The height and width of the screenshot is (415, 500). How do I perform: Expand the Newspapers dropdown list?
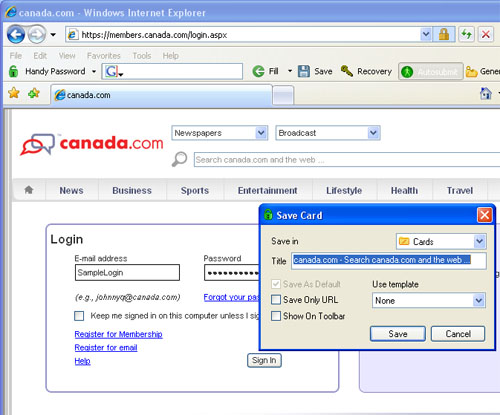pyautogui.click(x=220, y=133)
